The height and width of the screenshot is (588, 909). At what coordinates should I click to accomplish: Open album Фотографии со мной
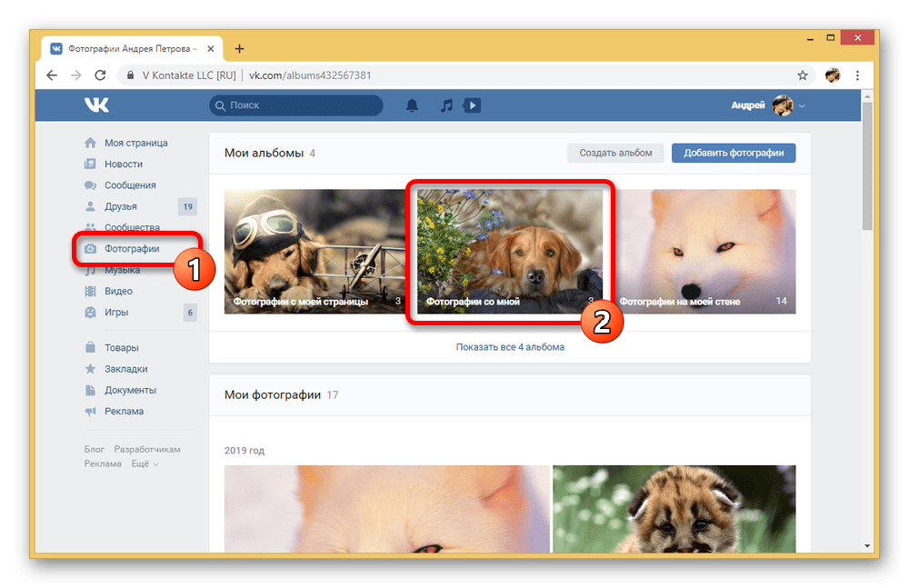510,252
